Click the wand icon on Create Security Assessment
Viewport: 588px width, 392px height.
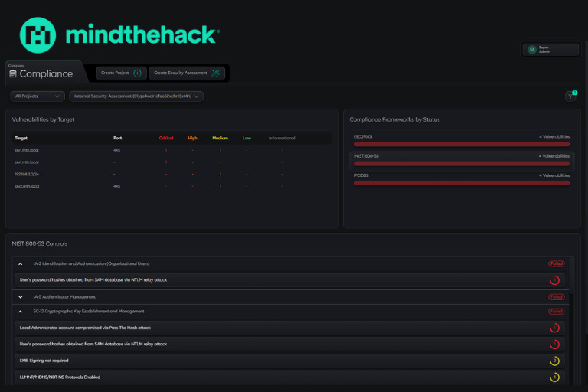point(215,73)
